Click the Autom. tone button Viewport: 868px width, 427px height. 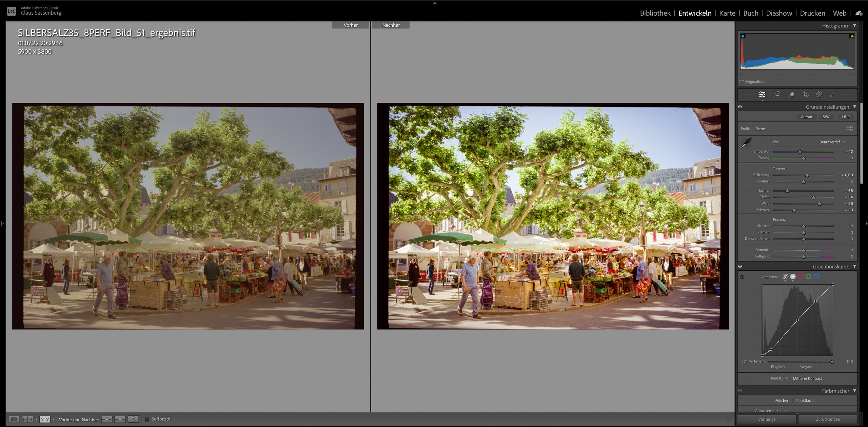(x=807, y=117)
